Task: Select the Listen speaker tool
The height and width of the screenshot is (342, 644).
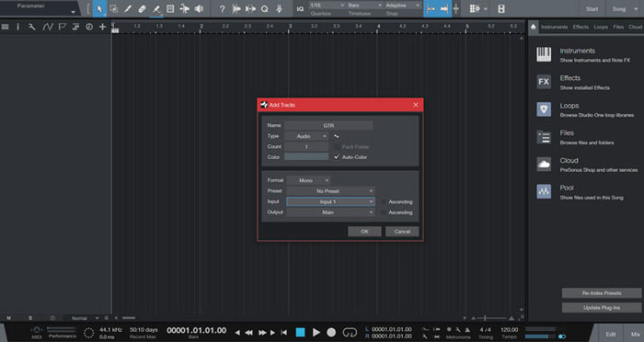Action: (199, 8)
